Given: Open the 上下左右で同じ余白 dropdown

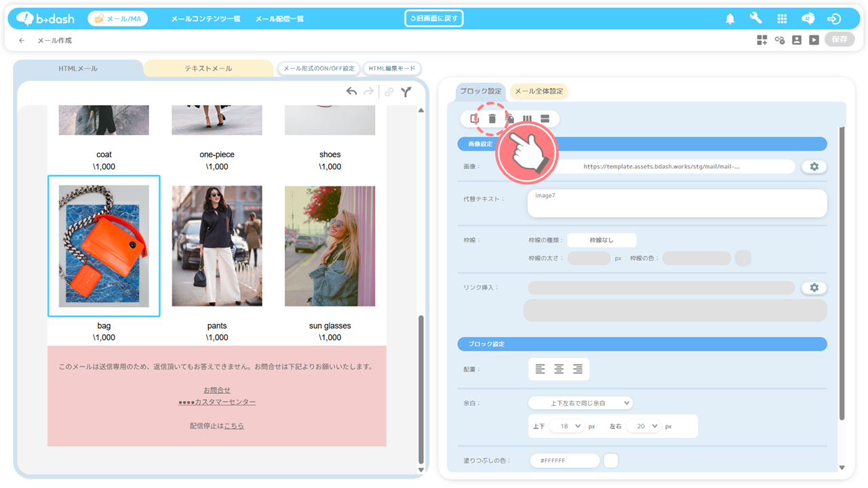Looking at the screenshot, I should 580,403.
